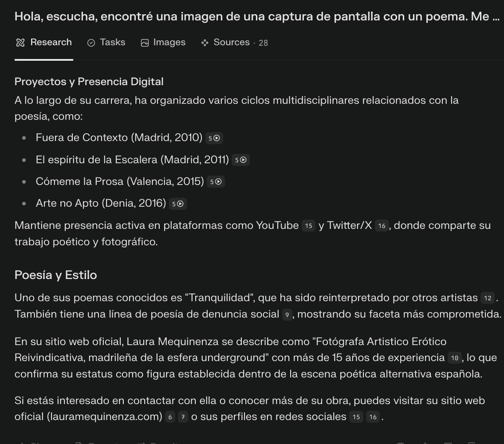
Task: Click the Sources dots icon
Action: coord(205,43)
